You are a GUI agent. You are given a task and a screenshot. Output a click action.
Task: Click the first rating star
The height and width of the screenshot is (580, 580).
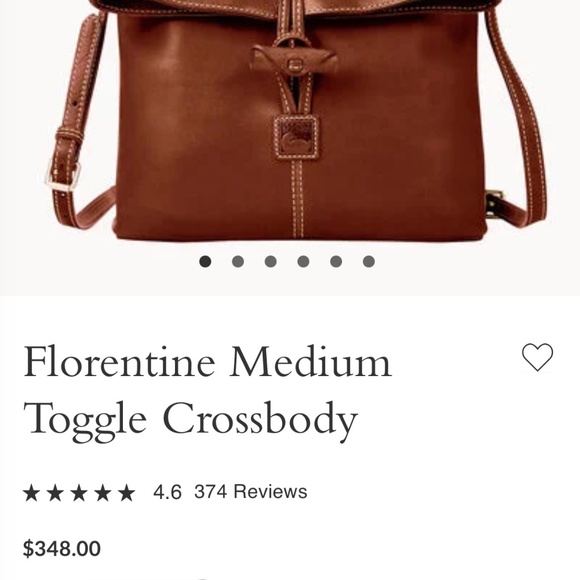point(31,493)
